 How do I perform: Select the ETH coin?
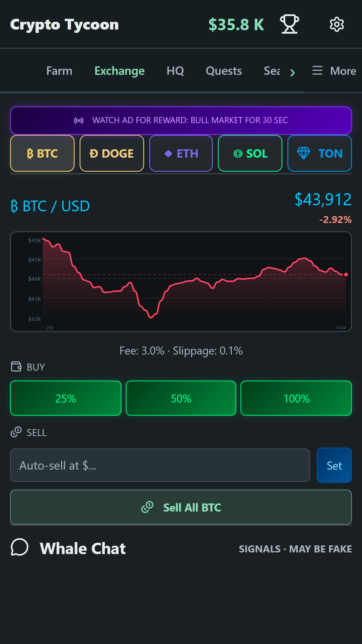pyautogui.click(x=181, y=153)
